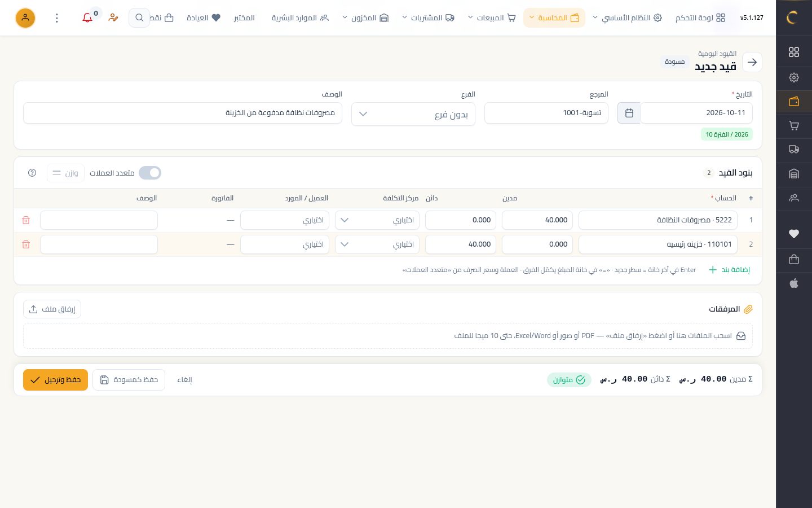The width and height of the screenshot is (812, 508).
Task: Open the search magnifier icon
Action: (139, 18)
